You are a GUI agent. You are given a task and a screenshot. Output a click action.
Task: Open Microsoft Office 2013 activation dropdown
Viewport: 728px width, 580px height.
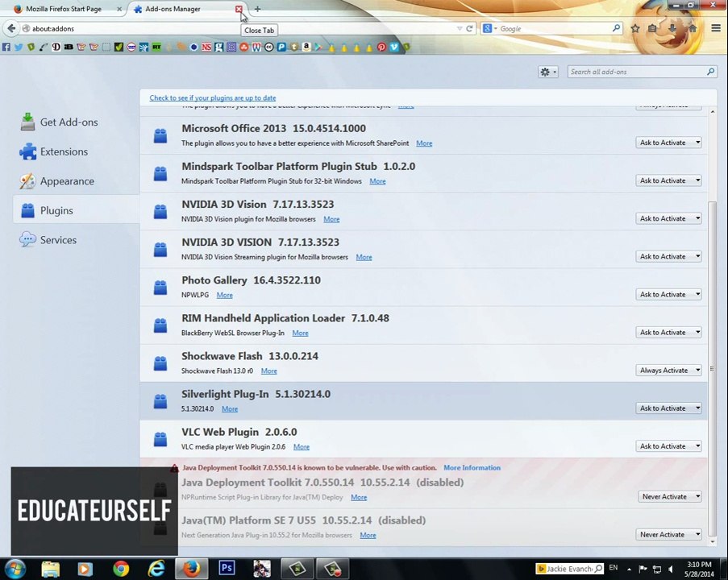click(x=668, y=143)
